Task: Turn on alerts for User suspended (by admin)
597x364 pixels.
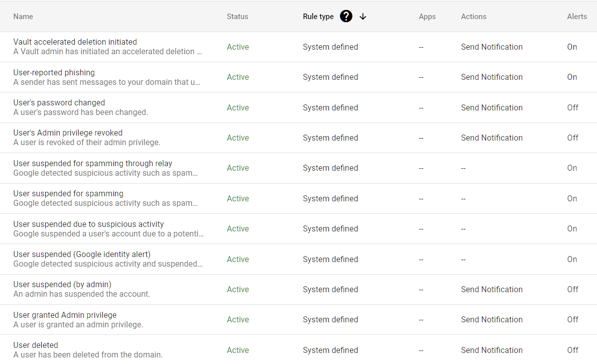Action: point(572,289)
